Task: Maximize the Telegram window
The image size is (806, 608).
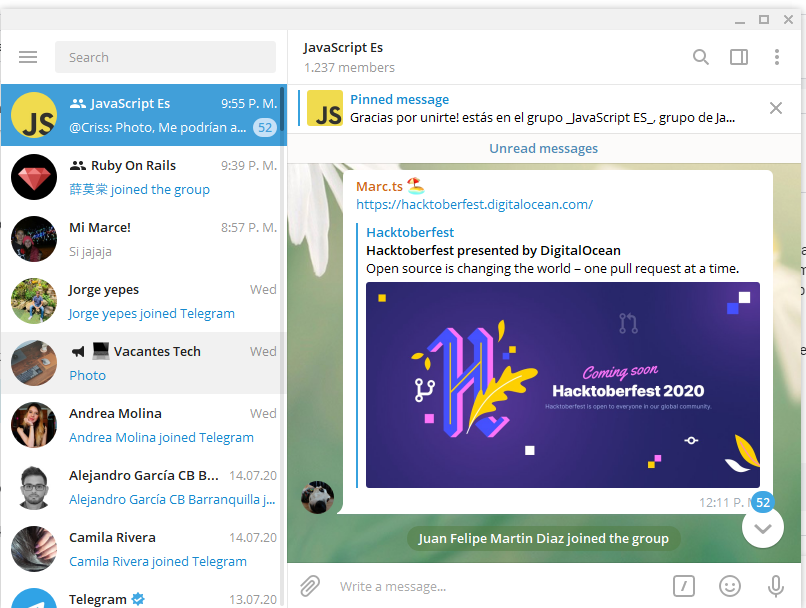Action: 764,20
